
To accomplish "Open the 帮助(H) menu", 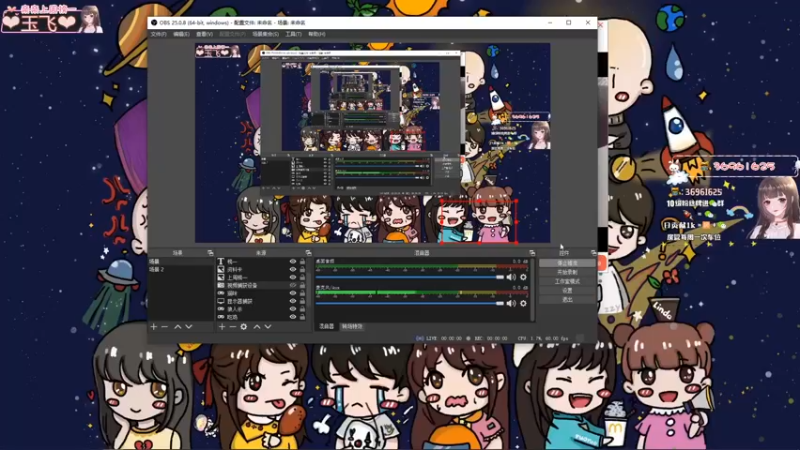I will (x=317, y=34).
